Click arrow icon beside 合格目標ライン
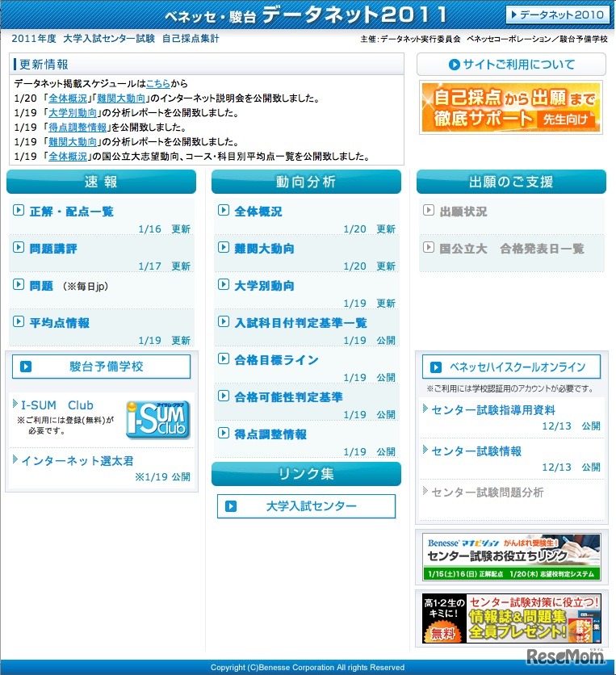Image resolution: width=616 pixels, height=675 pixels. point(224,358)
